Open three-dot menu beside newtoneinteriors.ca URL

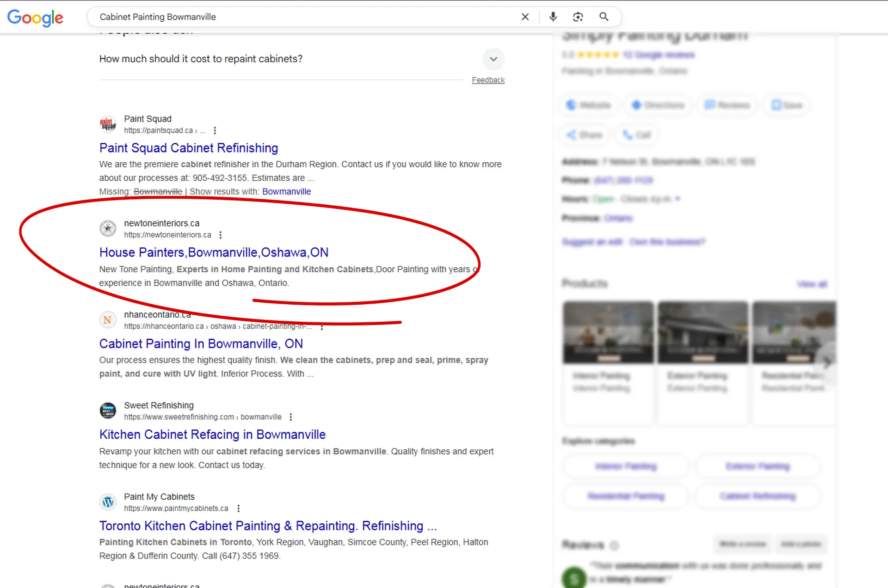pos(221,235)
